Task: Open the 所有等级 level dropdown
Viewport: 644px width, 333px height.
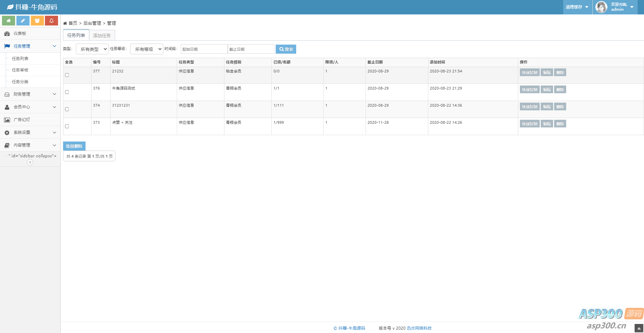Action: [147, 49]
